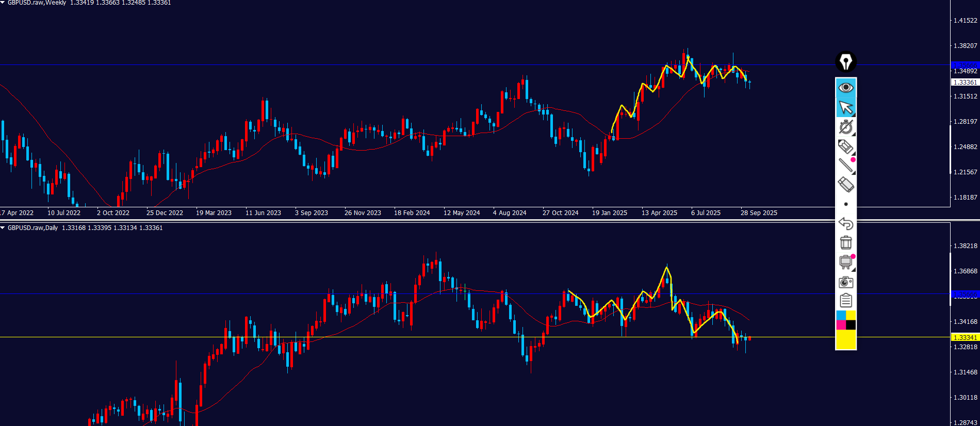Viewport: 980px width, 426px height.
Task: Select the eraser tool
Action: pyautogui.click(x=845, y=185)
